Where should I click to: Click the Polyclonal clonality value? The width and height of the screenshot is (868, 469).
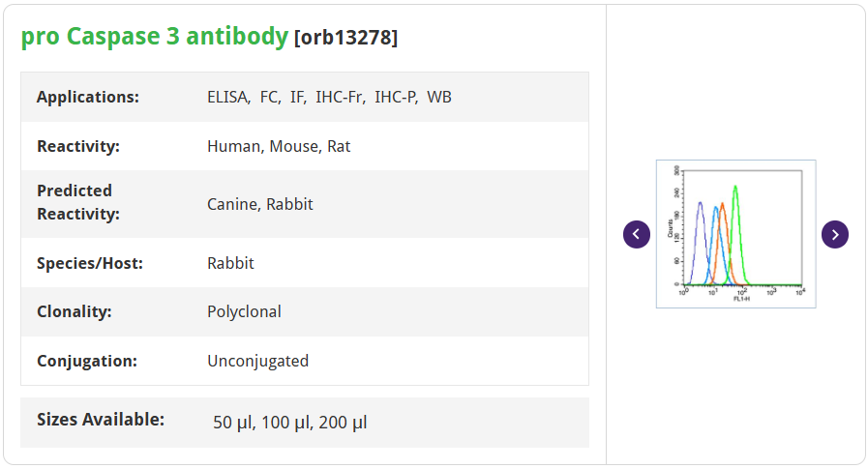[244, 311]
